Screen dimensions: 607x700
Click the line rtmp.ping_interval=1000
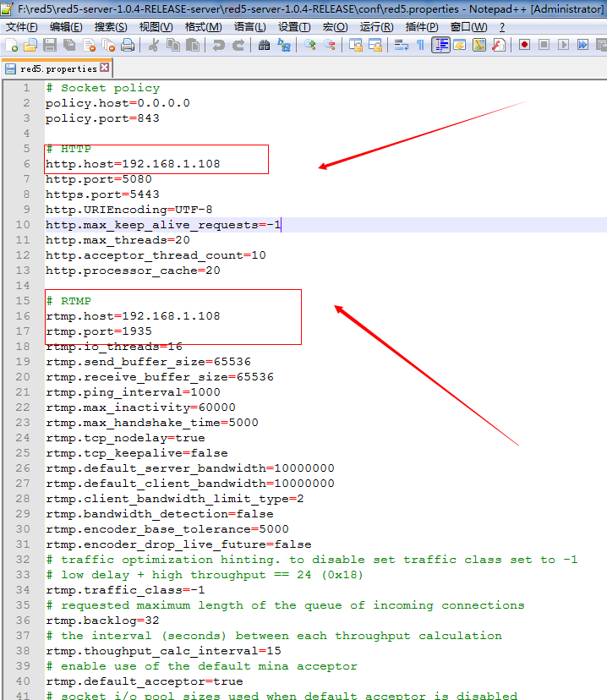click(x=133, y=392)
